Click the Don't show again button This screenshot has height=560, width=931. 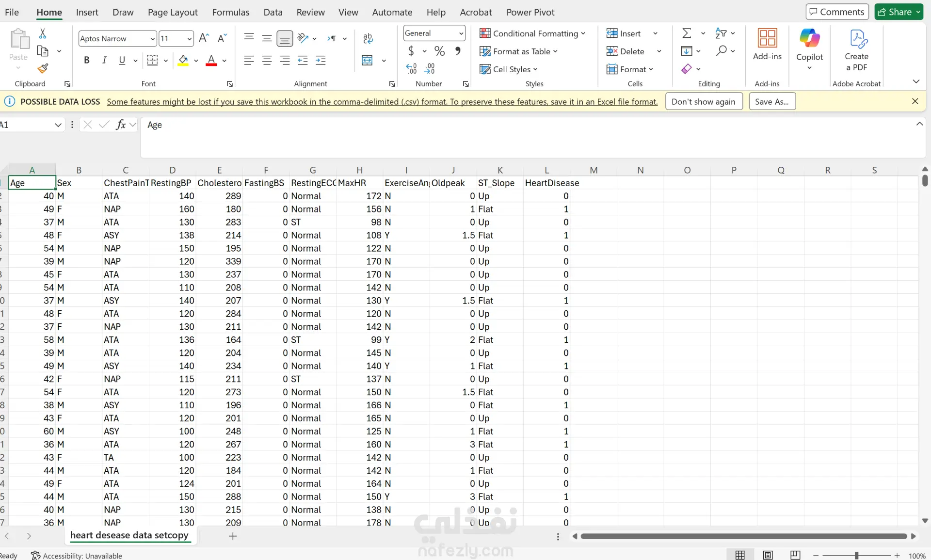click(703, 101)
